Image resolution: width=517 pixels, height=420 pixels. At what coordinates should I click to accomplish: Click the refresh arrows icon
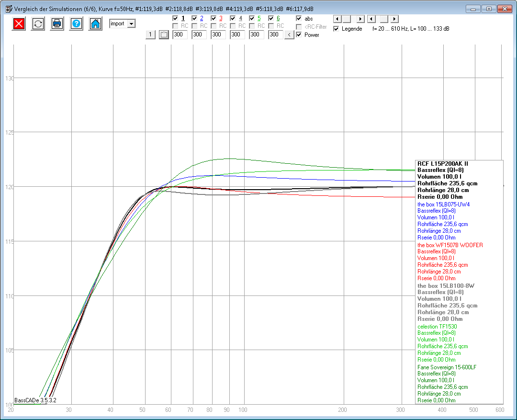pos(38,24)
